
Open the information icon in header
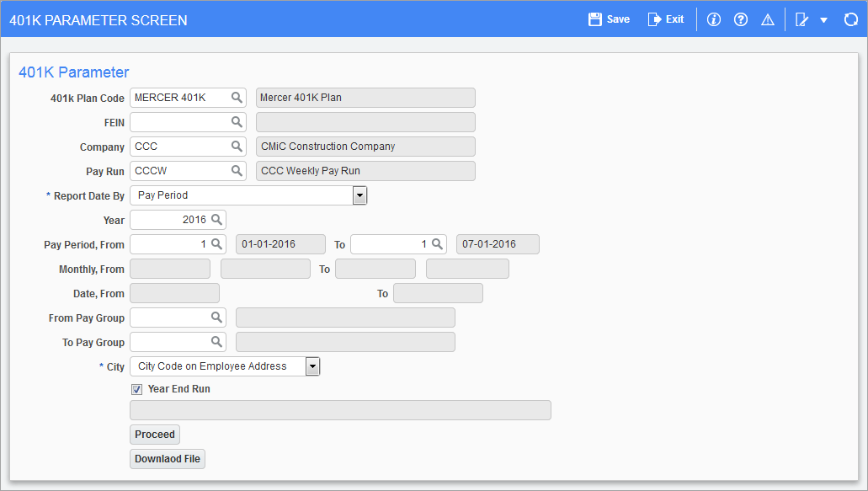click(714, 20)
